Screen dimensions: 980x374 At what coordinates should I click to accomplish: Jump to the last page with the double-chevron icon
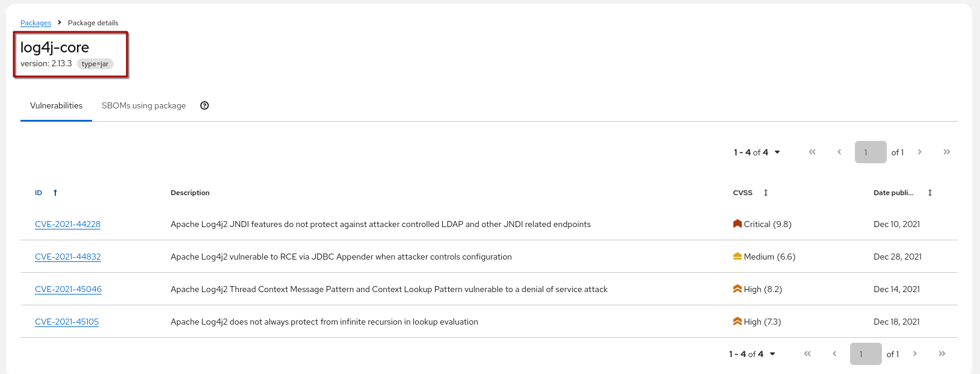pyautogui.click(x=947, y=152)
